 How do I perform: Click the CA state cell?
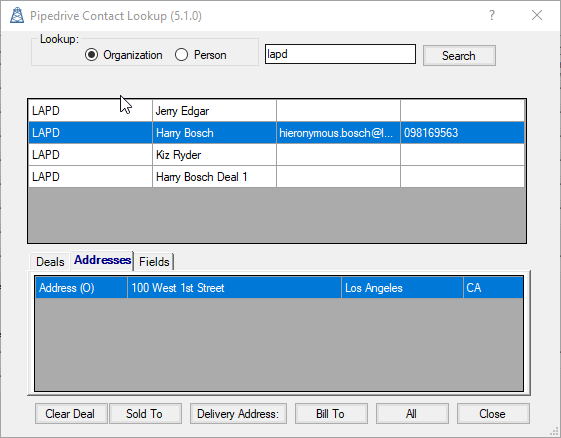point(493,287)
